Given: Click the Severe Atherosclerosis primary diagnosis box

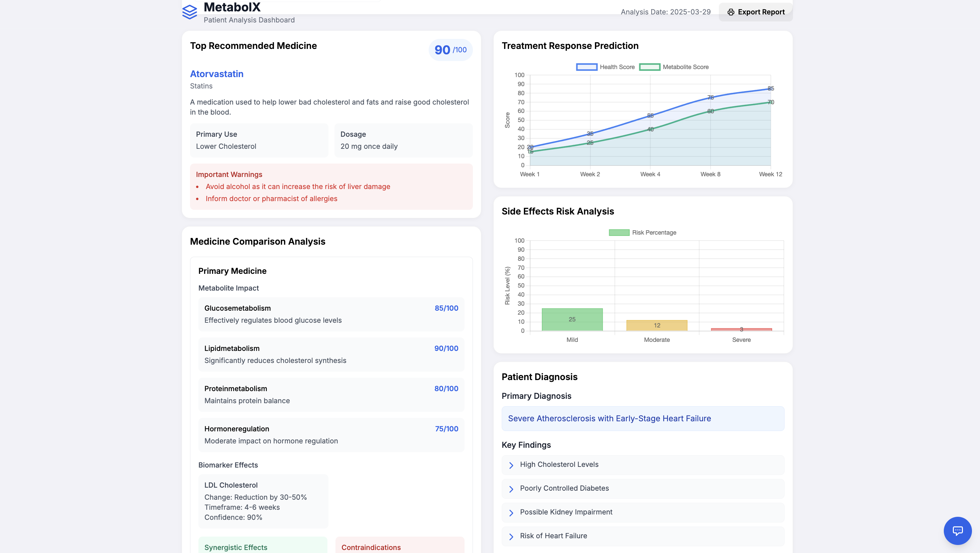Looking at the screenshot, I should pyautogui.click(x=642, y=418).
